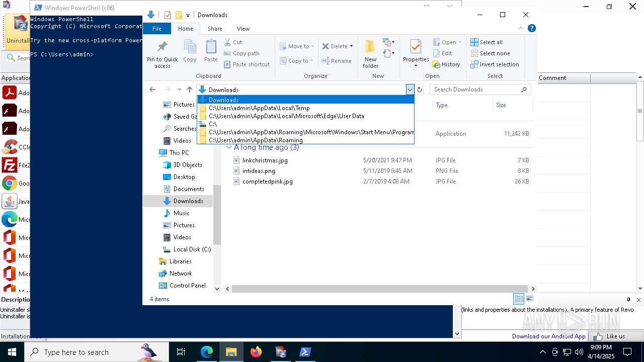Click Download our Android App link

point(548,336)
